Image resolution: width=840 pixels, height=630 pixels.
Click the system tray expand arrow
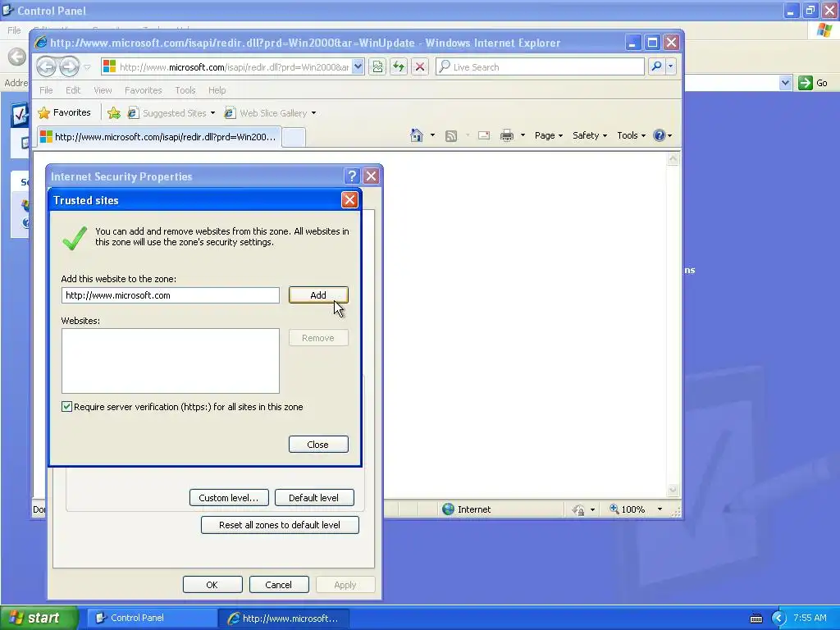[x=779, y=619]
